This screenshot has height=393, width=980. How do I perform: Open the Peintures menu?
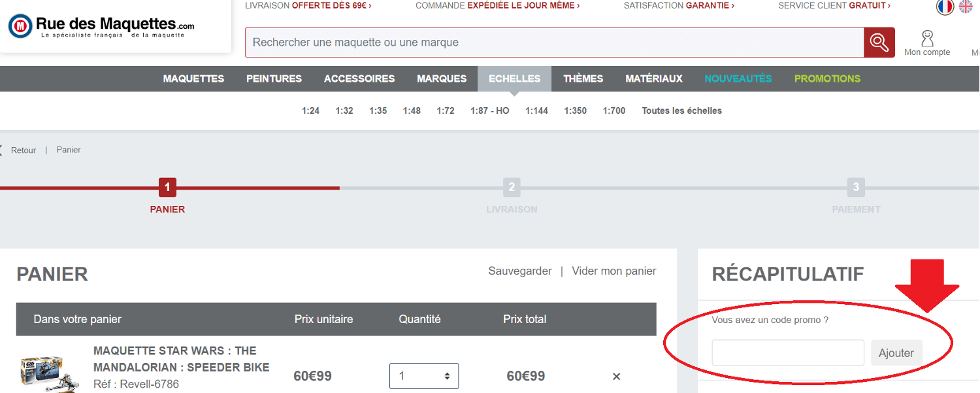[274, 78]
